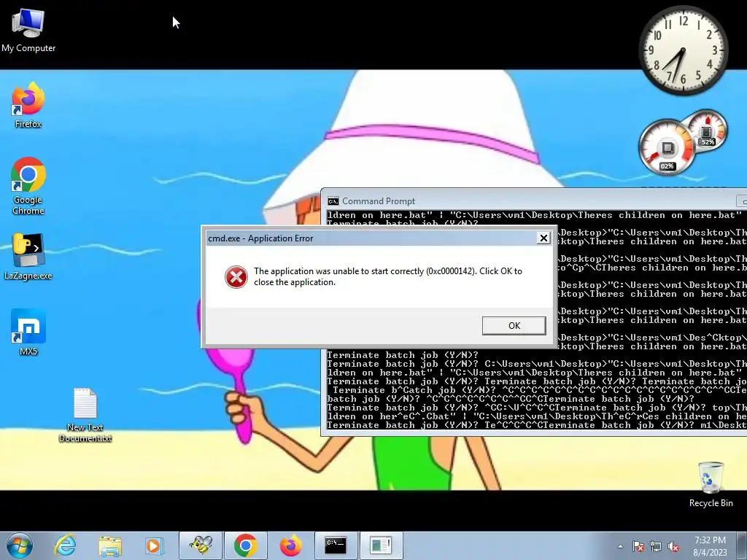Screen dimensions: 747x560
Task: Open Windows Explorer from the taskbar
Action: (x=110, y=545)
